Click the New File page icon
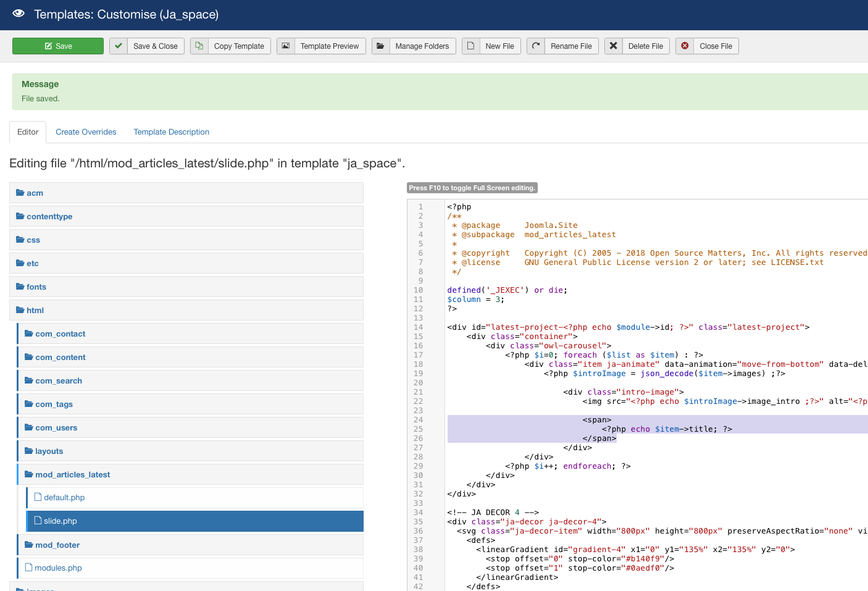The image size is (868, 591). point(470,46)
